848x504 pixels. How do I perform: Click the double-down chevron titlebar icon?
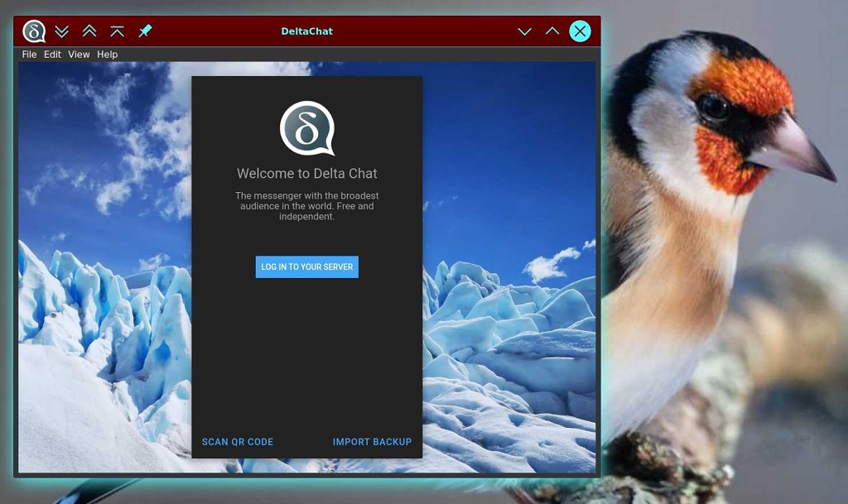pos(61,31)
